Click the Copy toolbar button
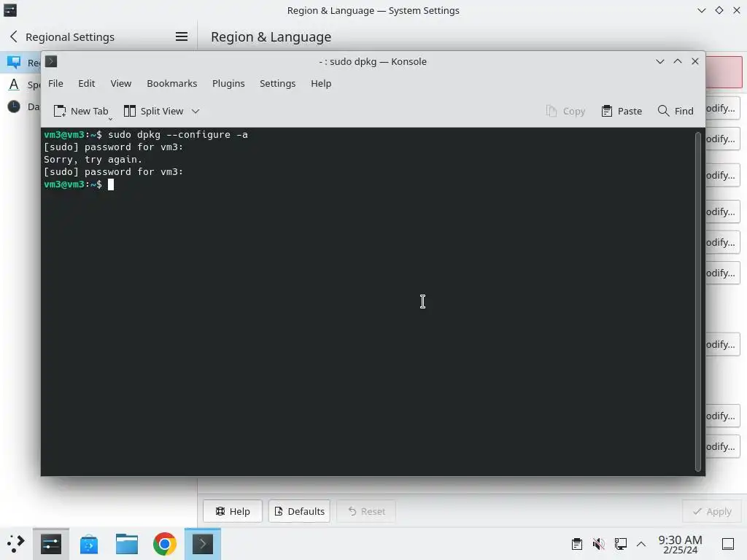The width and height of the screenshot is (747, 560). pyautogui.click(x=565, y=111)
